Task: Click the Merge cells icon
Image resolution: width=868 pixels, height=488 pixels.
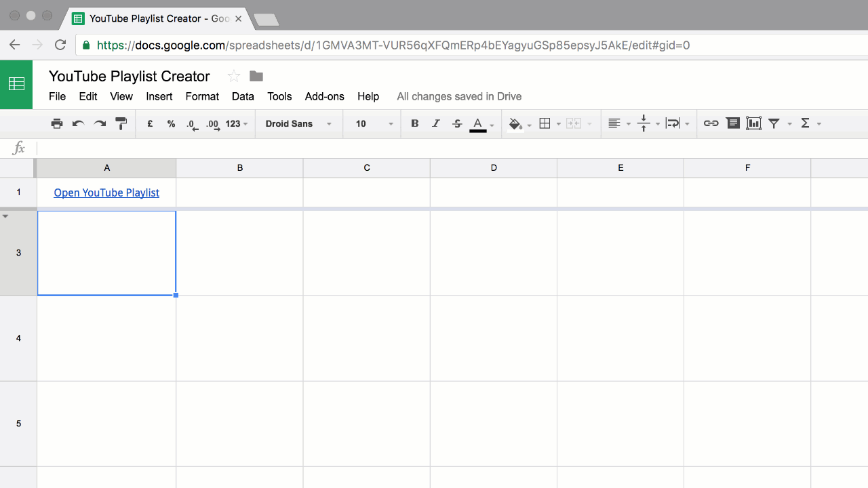Action: [574, 123]
